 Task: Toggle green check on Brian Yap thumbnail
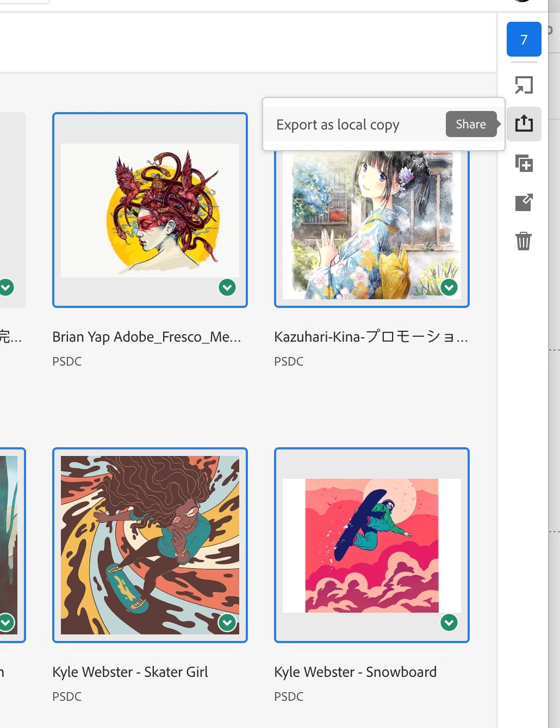(x=227, y=287)
